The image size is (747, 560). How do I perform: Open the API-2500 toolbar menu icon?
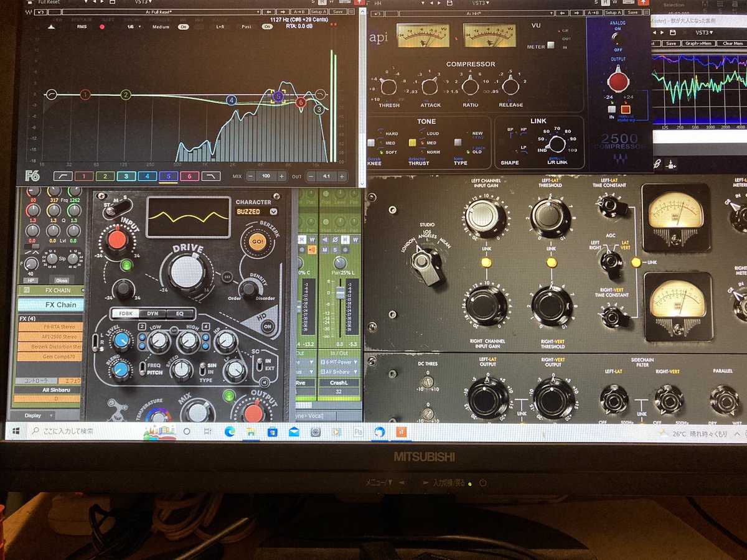click(x=646, y=12)
